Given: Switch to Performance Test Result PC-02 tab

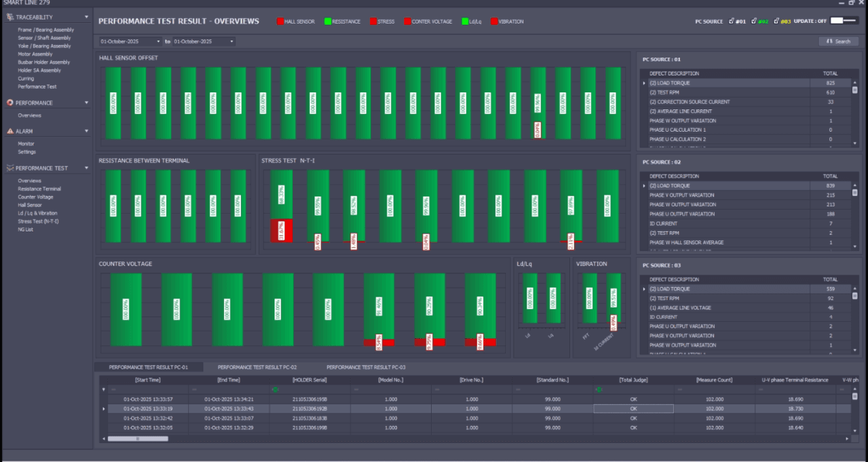Looking at the screenshot, I should point(257,368).
